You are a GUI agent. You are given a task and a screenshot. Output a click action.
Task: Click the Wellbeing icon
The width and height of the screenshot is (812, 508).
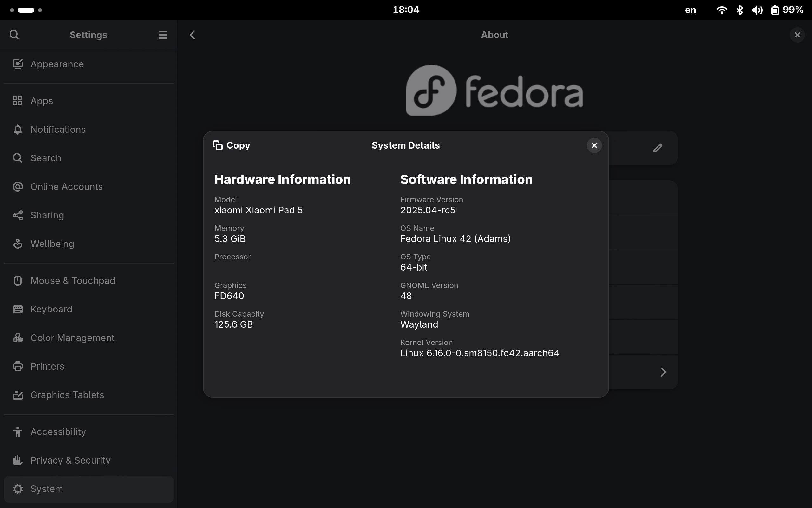[x=17, y=244]
